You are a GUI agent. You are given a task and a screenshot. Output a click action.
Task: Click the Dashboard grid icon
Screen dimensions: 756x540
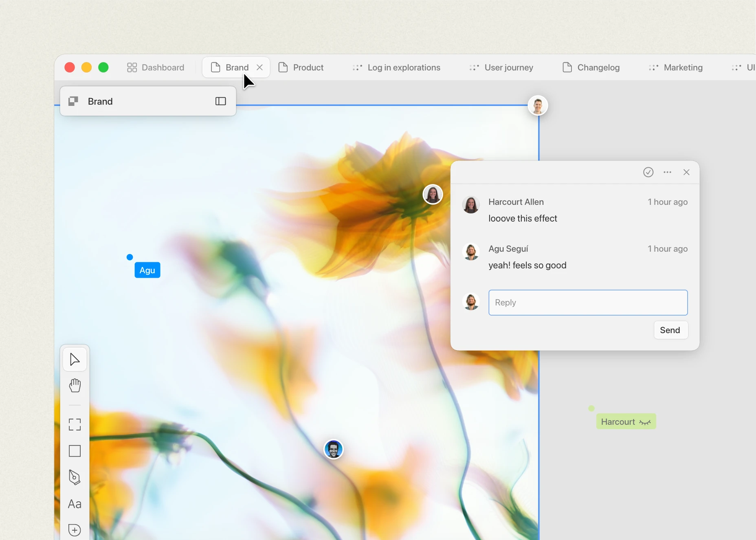coord(132,67)
